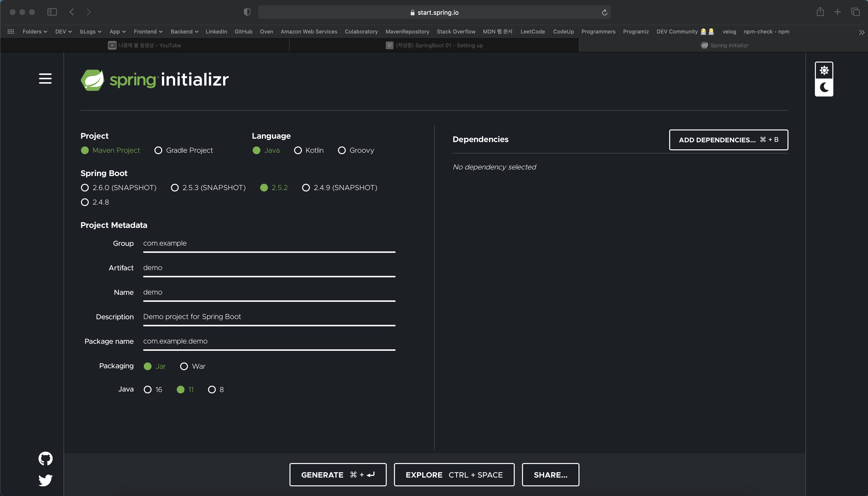The height and width of the screenshot is (496, 868).
Task: Select War packaging option
Action: [193, 366]
